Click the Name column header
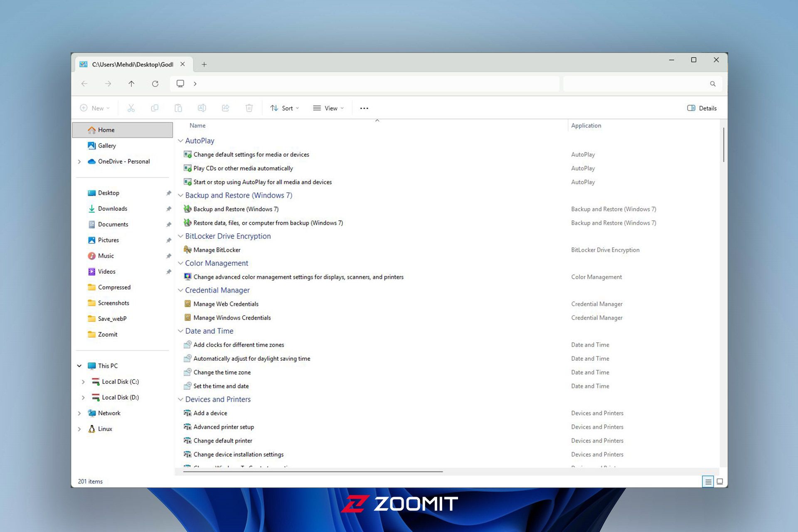Screen dimensions: 798x532 [197, 126]
